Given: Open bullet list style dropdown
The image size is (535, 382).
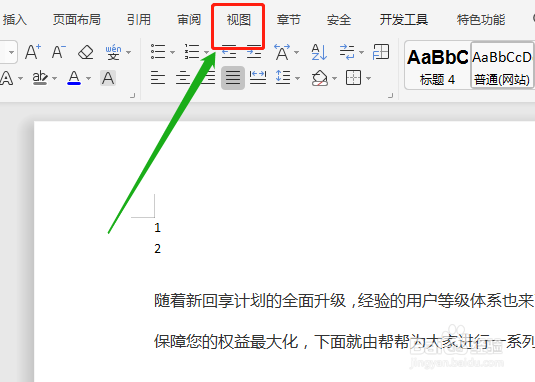Looking at the screenshot, I should pyautogui.click(x=172, y=53).
